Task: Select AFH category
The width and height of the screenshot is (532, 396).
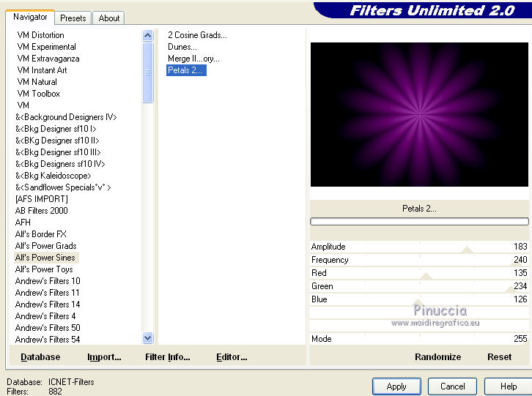Action: 23,222
